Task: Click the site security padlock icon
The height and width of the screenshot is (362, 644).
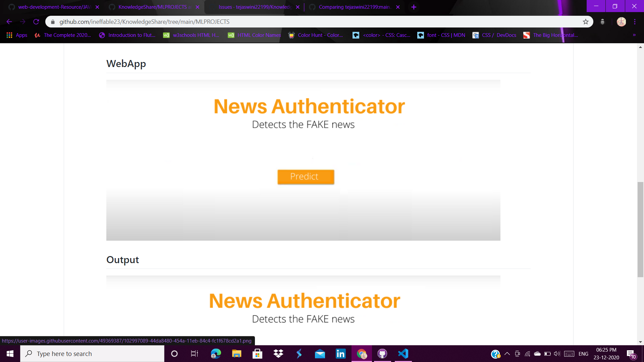Action: click(53, 21)
